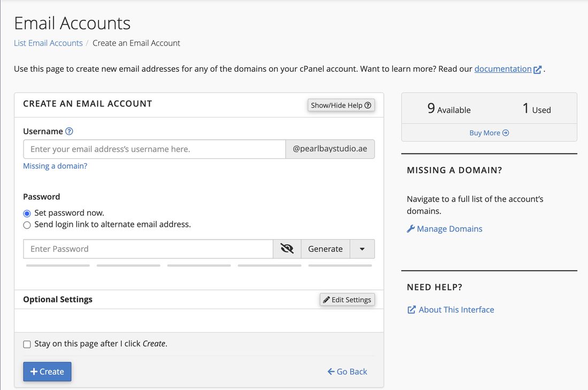Image resolution: width=588 pixels, height=390 pixels.
Task: Click the pencil icon in Edit Settings
Action: coord(326,300)
